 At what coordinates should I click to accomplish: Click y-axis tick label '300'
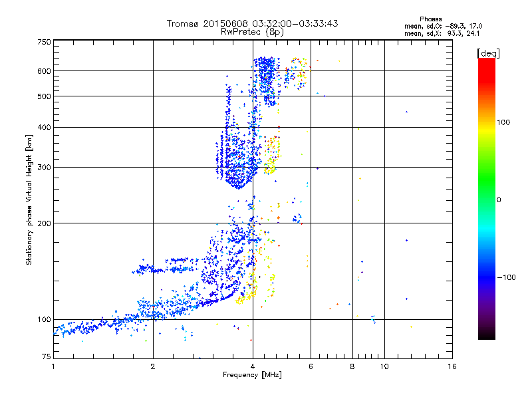pyautogui.click(x=45, y=167)
